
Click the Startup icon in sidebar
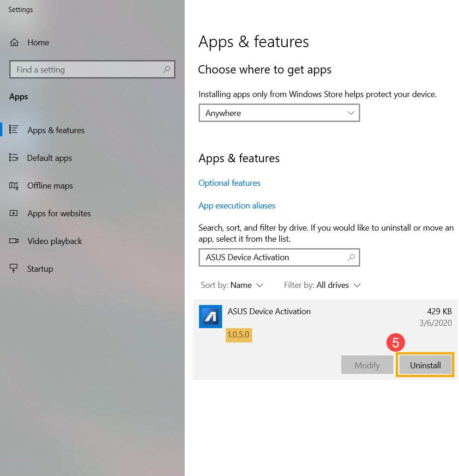(14, 269)
